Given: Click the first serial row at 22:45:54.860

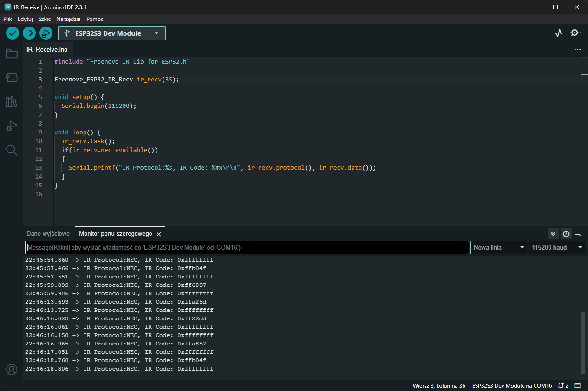Looking at the screenshot, I should point(119,260).
